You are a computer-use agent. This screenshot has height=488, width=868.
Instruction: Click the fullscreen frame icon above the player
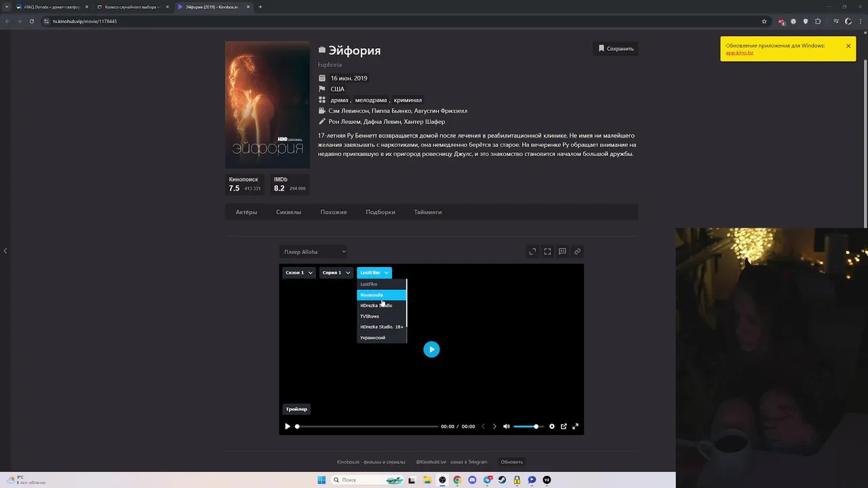[x=547, y=251]
